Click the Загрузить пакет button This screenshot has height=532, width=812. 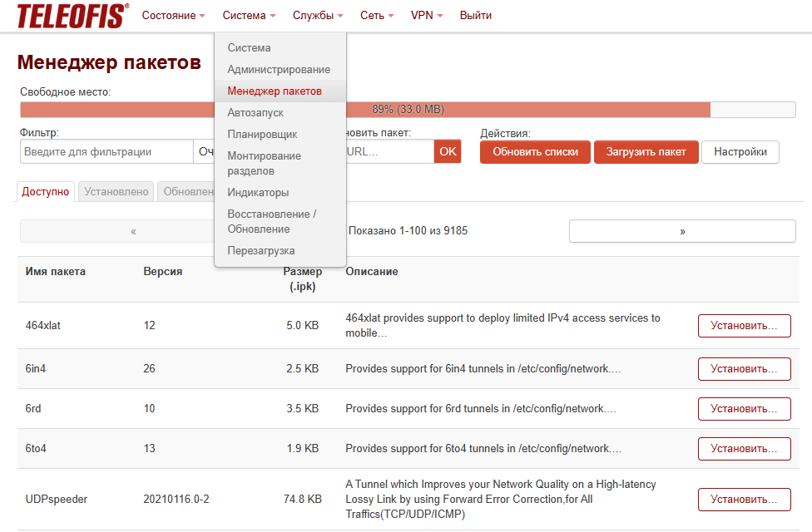pyautogui.click(x=646, y=152)
